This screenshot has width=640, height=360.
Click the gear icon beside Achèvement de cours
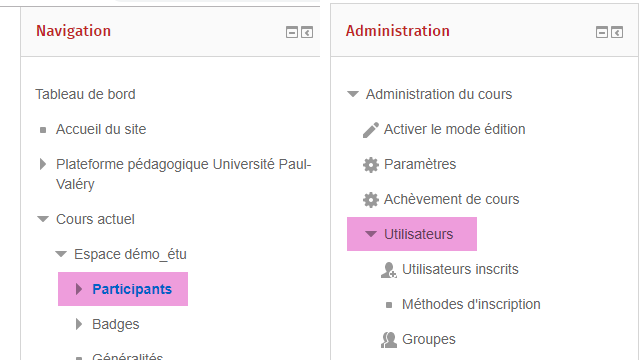[x=371, y=200]
